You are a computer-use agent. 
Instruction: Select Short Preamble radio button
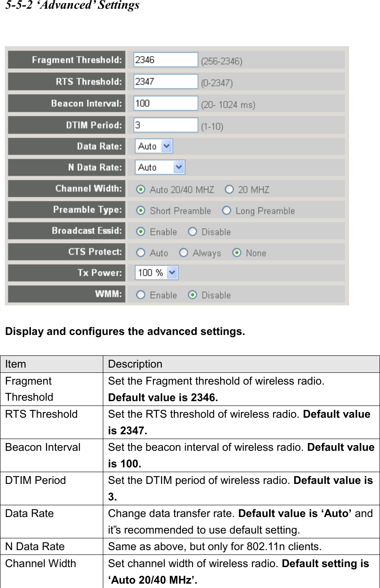(x=141, y=210)
